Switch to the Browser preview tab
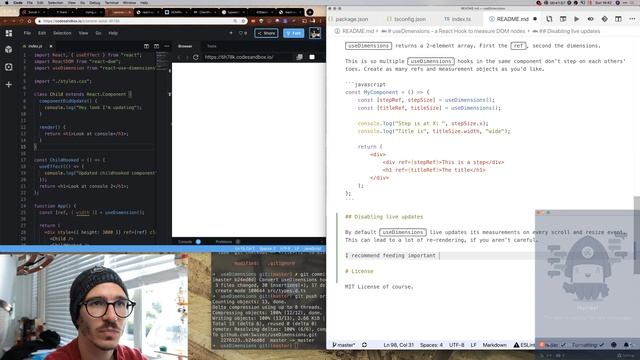 tap(185, 46)
